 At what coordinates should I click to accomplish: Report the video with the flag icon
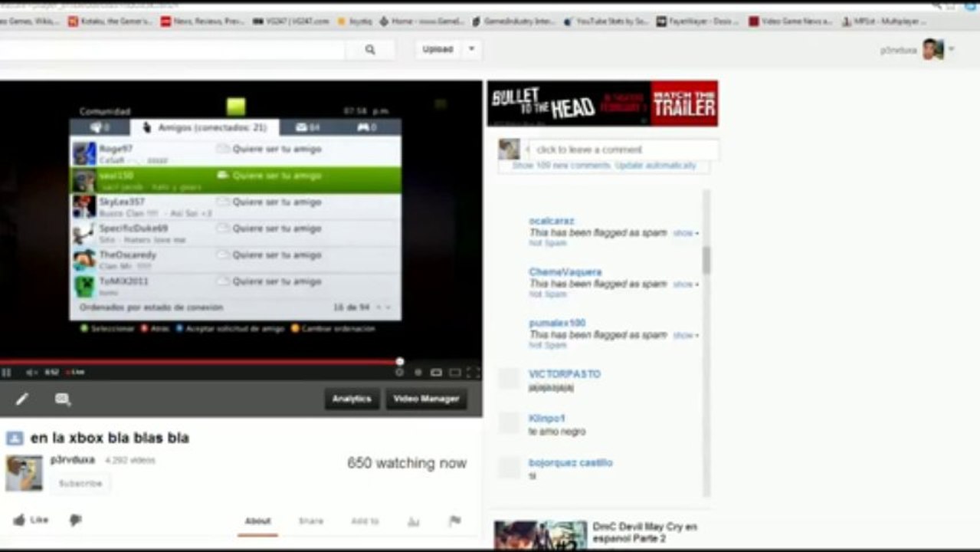(455, 521)
